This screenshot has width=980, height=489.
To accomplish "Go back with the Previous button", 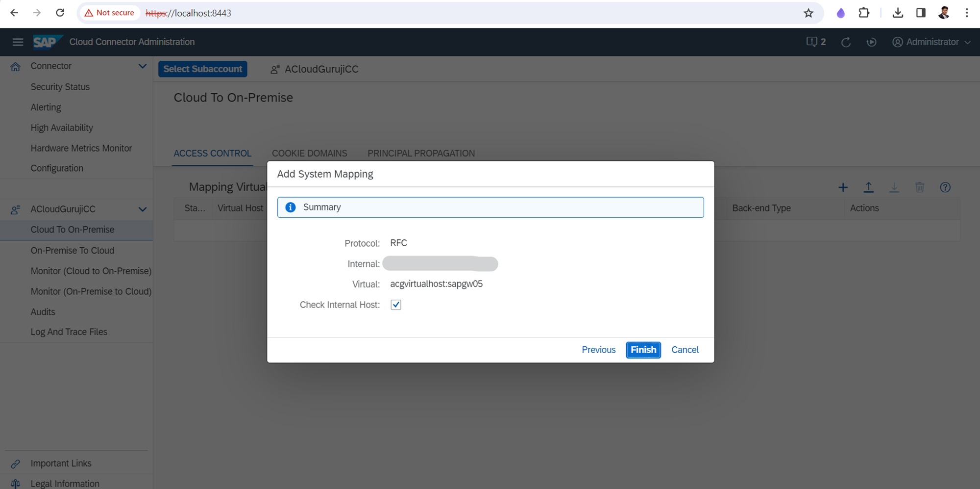I will click(x=598, y=350).
